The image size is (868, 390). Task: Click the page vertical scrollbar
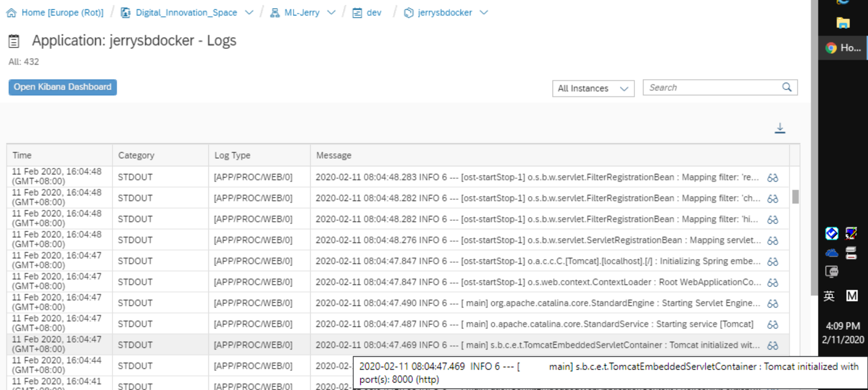(814, 147)
